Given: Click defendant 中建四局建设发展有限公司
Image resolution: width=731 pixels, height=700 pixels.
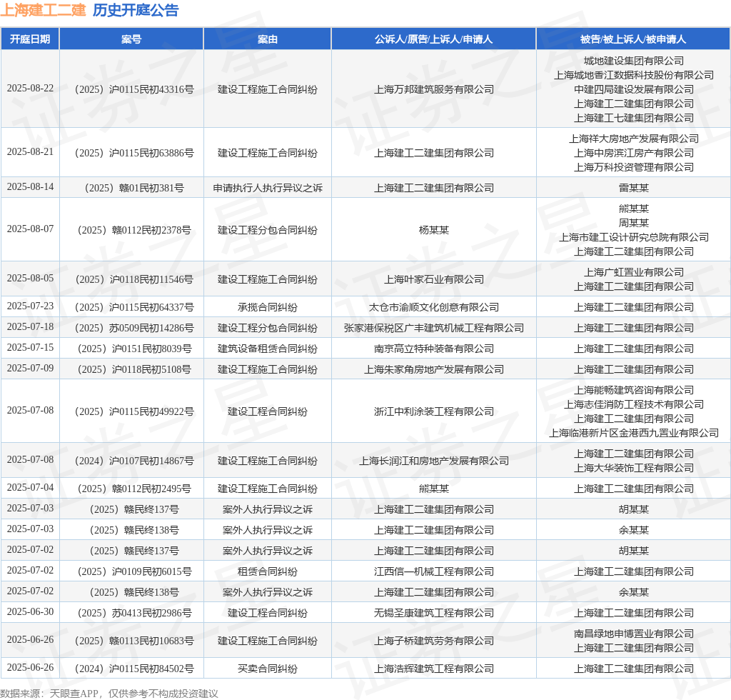Looking at the screenshot, I should click(x=634, y=89).
